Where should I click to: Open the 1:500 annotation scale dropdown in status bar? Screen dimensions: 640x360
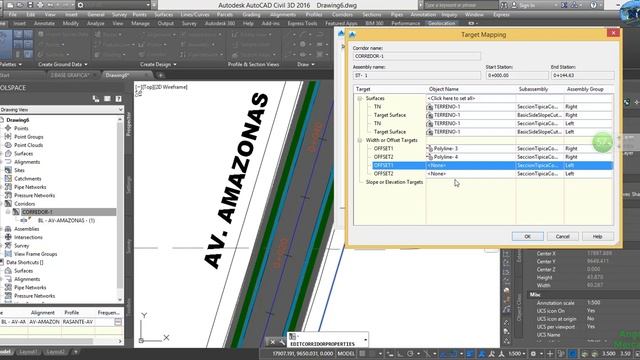pyautogui.click(x=517, y=353)
